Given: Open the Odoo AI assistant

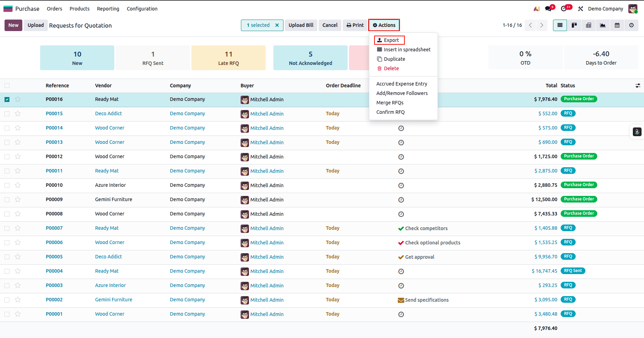Looking at the screenshot, I should [536, 8].
